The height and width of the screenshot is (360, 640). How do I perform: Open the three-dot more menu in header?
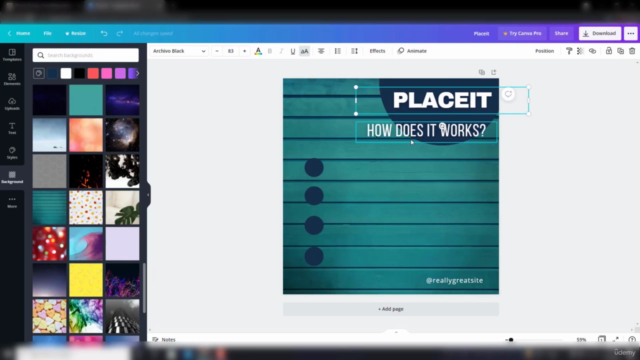pyautogui.click(x=631, y=33)
